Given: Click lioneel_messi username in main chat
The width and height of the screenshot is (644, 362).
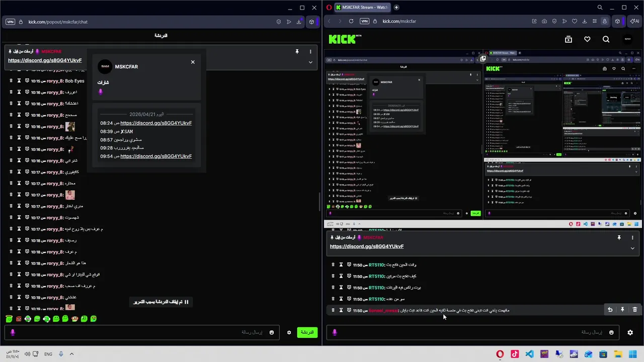Looking at the screenshot, I should tap(383, 310).
